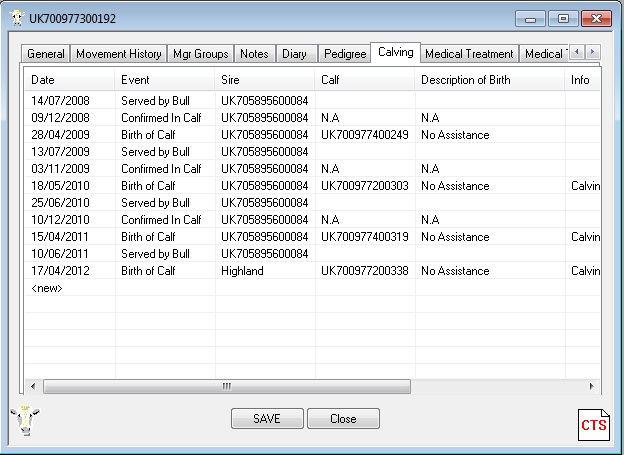Open the Movement History tab
The image size is (624, 455).
pyautogui.click(x=119, y=54)
